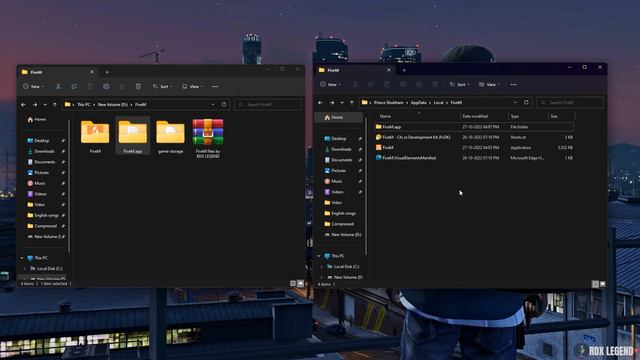Open New dropdown in left window
640x360 pixels.
[33, 87]
